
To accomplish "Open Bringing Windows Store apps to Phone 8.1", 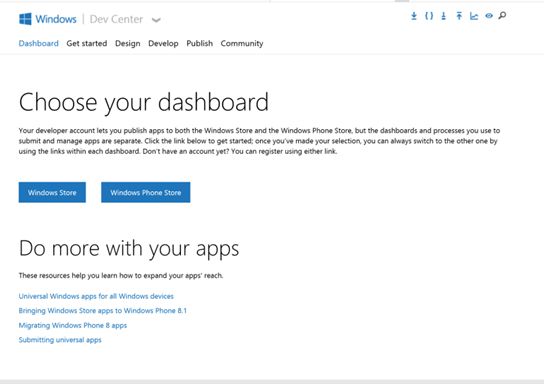I will (x=103, y=311).
